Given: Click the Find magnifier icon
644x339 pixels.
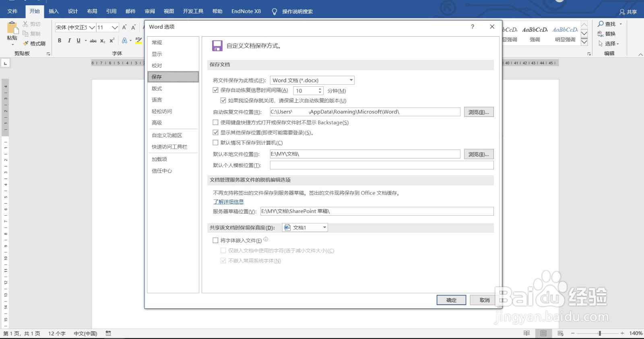Looking at the screenshot, I should coord(601,24).
